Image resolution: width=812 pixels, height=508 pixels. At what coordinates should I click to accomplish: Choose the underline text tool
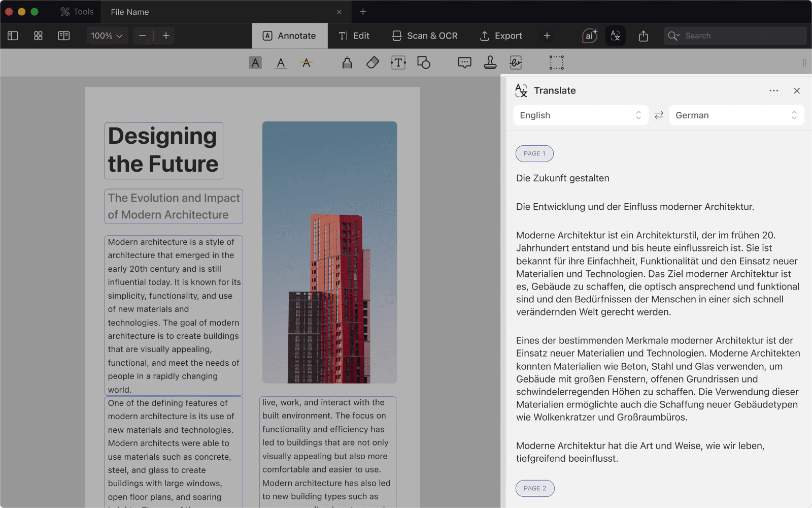pos(281,63)
